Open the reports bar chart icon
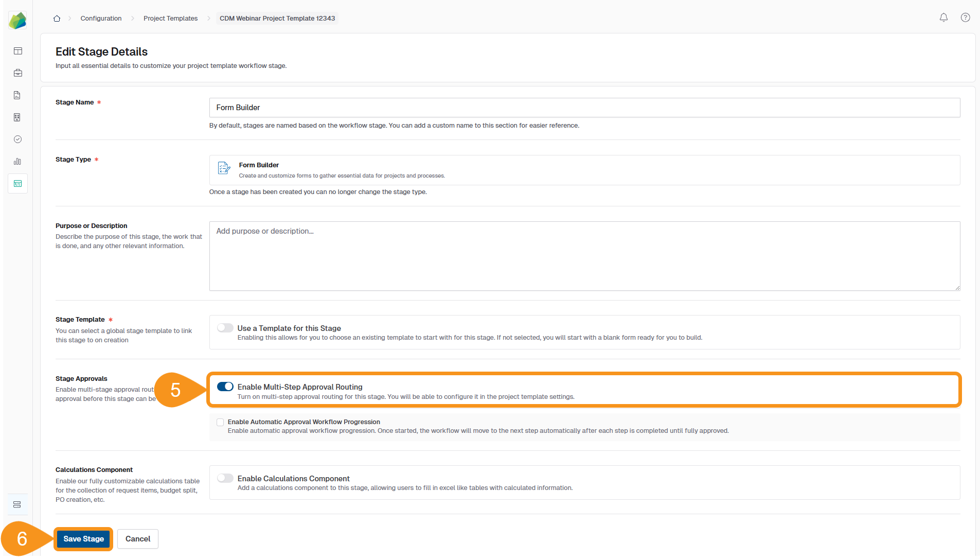Screen dimensions: 980x560 [17, 161]
